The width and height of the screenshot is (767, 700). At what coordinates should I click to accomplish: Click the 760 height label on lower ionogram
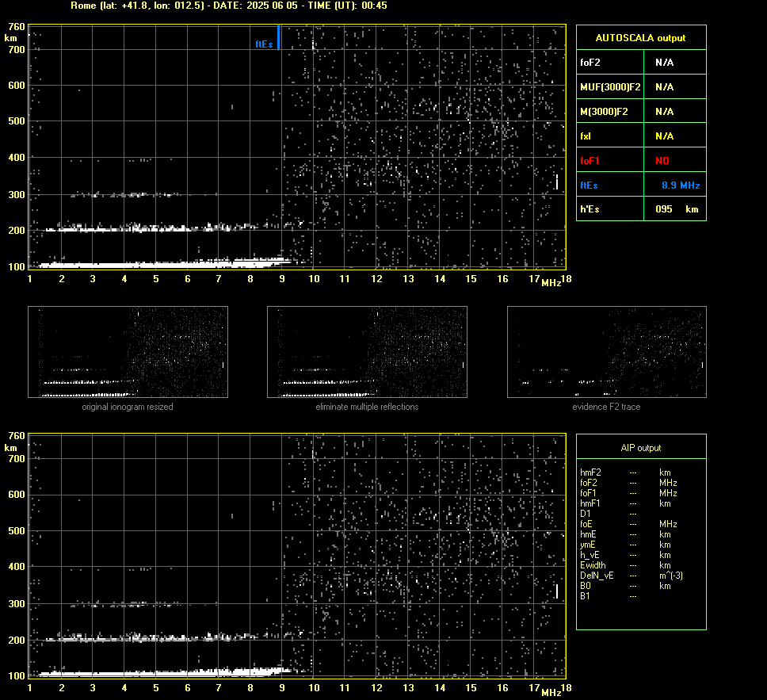(16, 436)
